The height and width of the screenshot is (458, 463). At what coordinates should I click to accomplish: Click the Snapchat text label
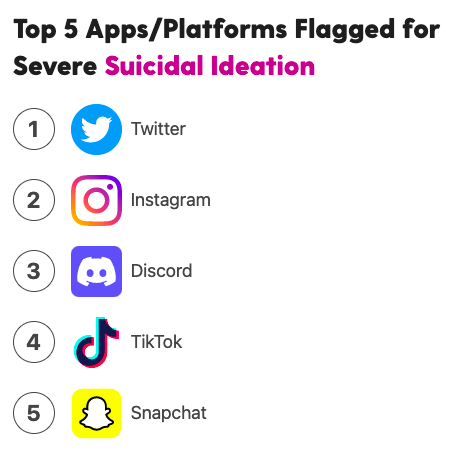[169, 413]
